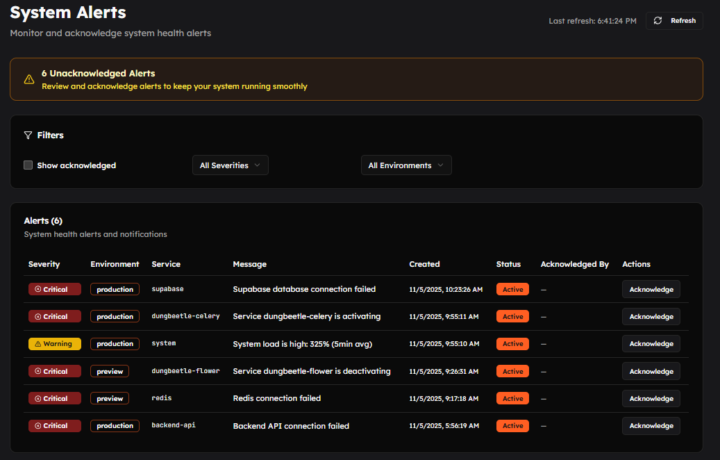Click preview tag in dungbeetle-flower row
Screen dimensions: 720x460
pyautogui.click(x=110, y=371)
